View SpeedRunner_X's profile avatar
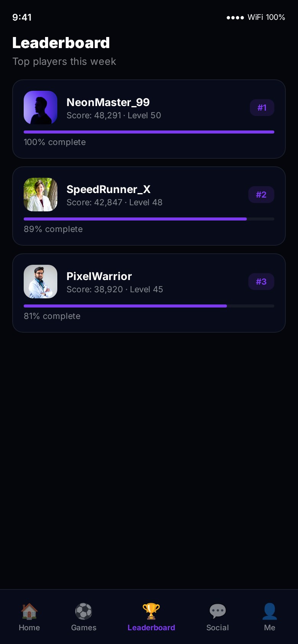Viewport: 298px width, 644px height. coord(40,195)
